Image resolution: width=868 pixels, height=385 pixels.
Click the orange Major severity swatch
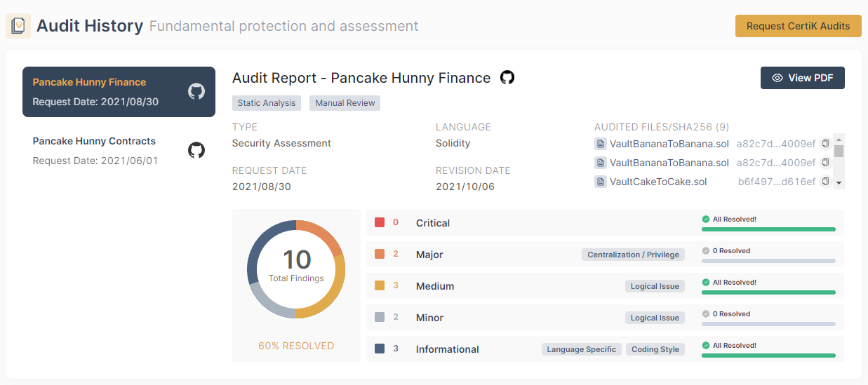point(380,254)
